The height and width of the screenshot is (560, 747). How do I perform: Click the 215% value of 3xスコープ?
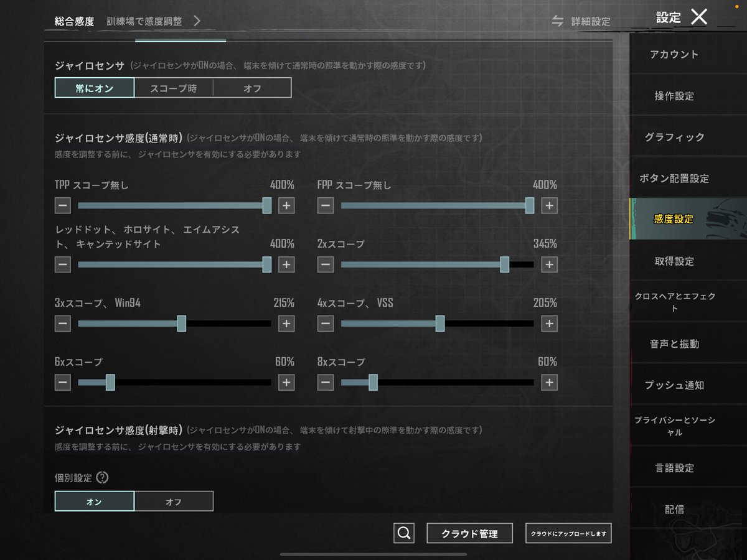pos(283,303)
